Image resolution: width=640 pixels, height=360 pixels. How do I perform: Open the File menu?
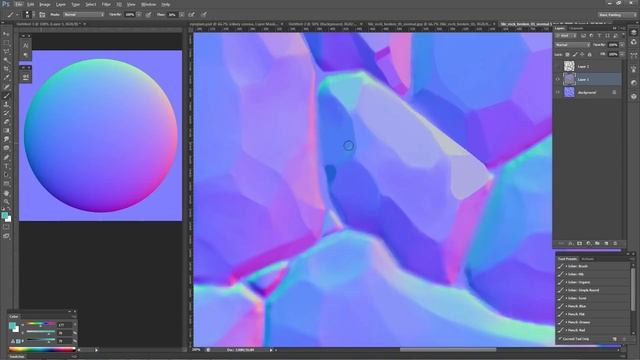pos(19,4)
